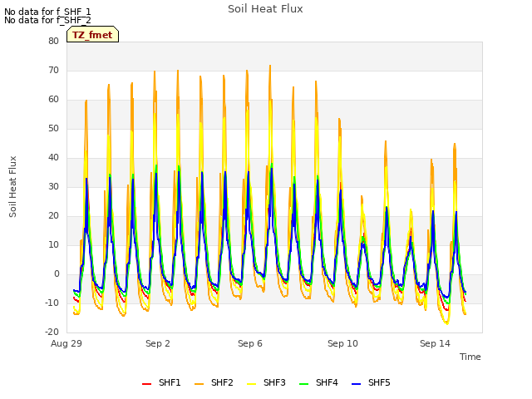Viewport: 532px width, 399px height.
Task: Click the SHF4 green legend swatch
Action: tap(304, 384)
